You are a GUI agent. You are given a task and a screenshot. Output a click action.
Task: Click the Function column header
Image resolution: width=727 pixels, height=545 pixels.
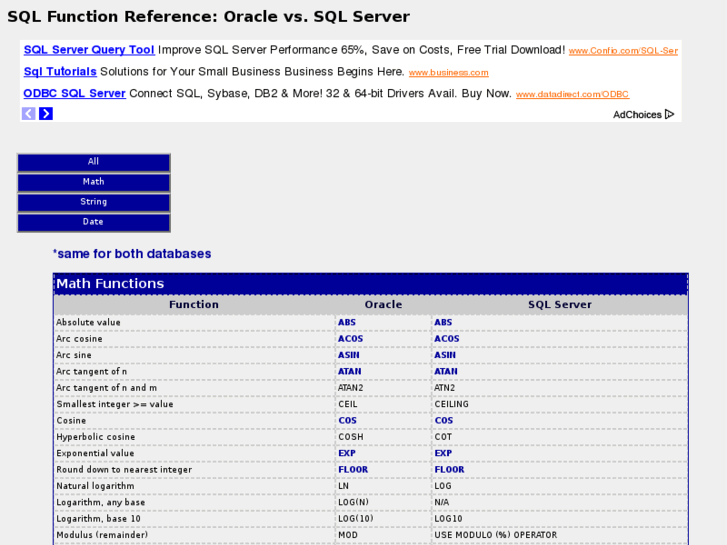[194, 304]
